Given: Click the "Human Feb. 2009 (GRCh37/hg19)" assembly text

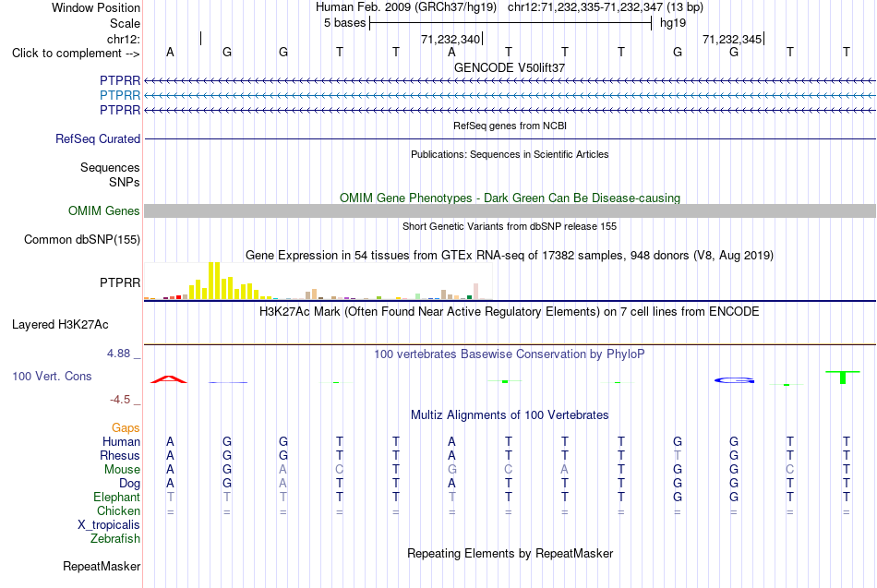Looking at the screenshot, I should point(406,7).
